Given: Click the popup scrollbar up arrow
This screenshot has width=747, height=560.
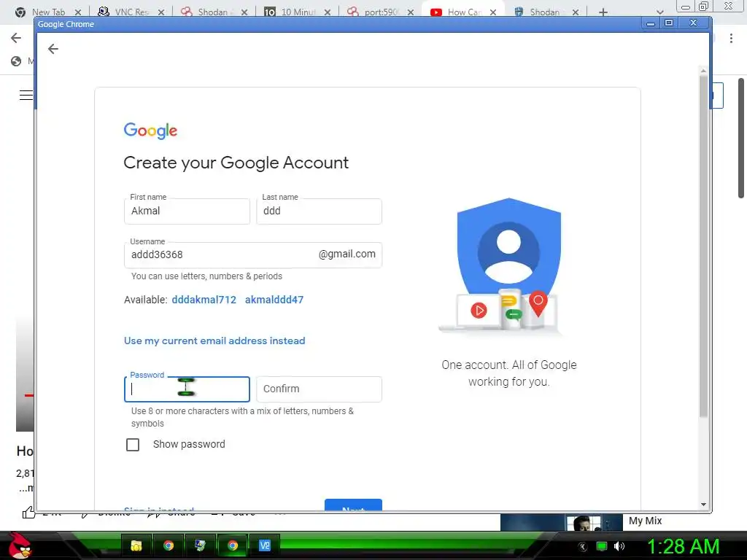Looking at the screenshot, I should pyautogui.click(x=703, y=71).
